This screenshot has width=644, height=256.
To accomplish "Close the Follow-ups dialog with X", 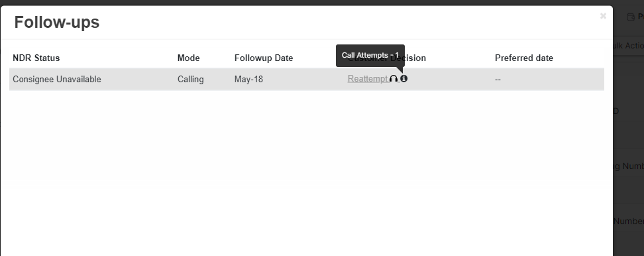I will 603,16.
